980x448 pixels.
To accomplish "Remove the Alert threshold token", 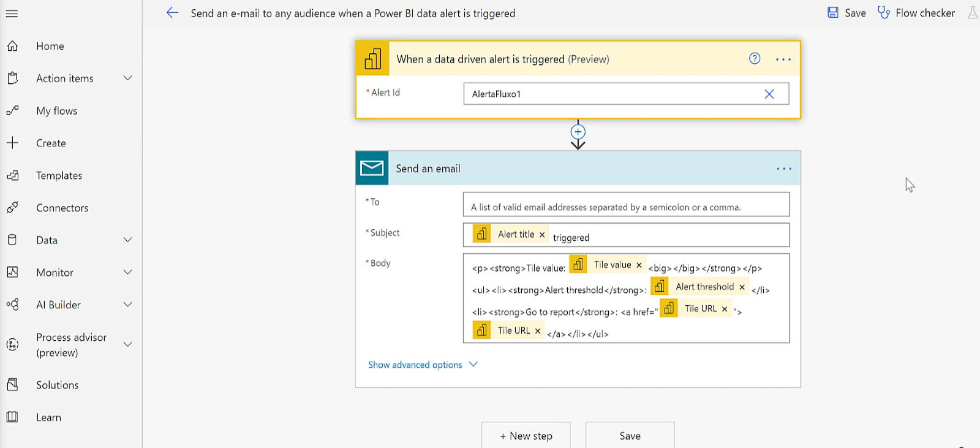I will coord(742,287).
